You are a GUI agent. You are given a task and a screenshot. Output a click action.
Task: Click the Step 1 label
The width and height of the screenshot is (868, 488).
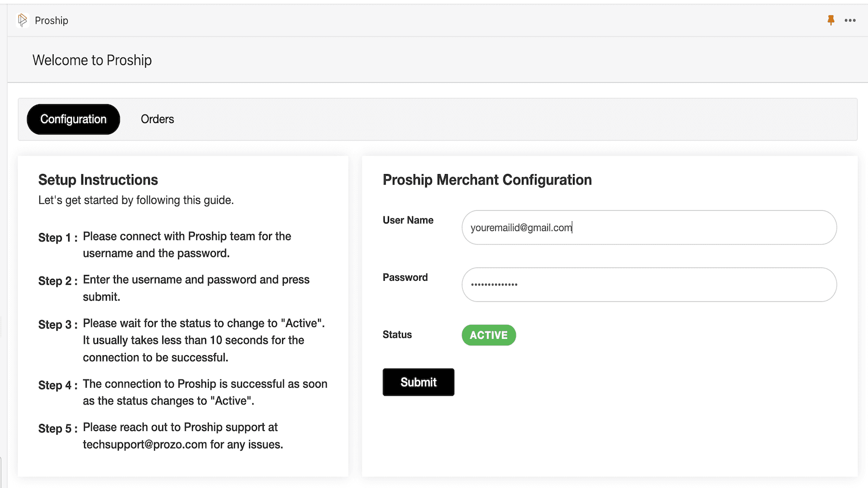(58, 237)
